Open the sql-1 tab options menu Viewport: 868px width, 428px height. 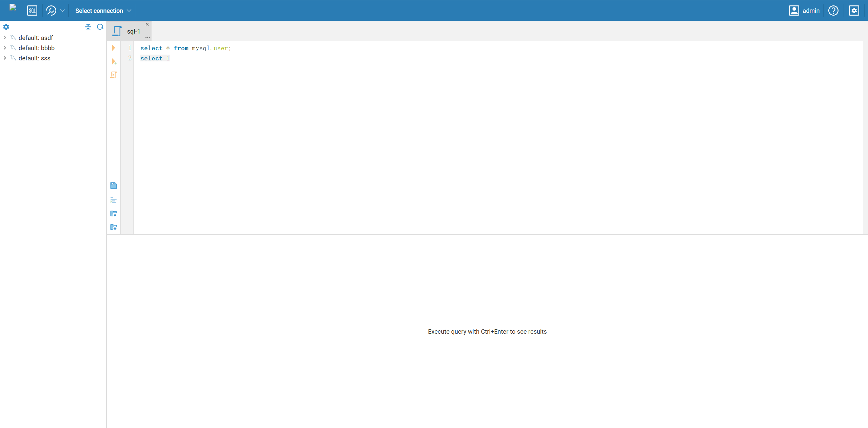[x=147, y=37]
